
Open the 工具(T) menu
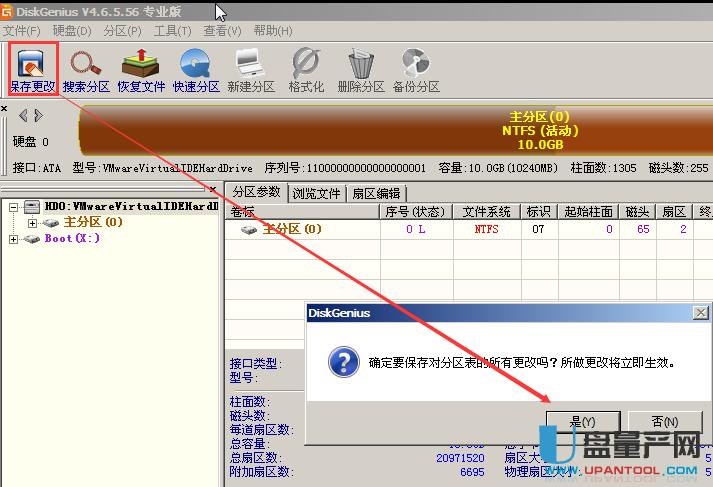coord(172,31)
